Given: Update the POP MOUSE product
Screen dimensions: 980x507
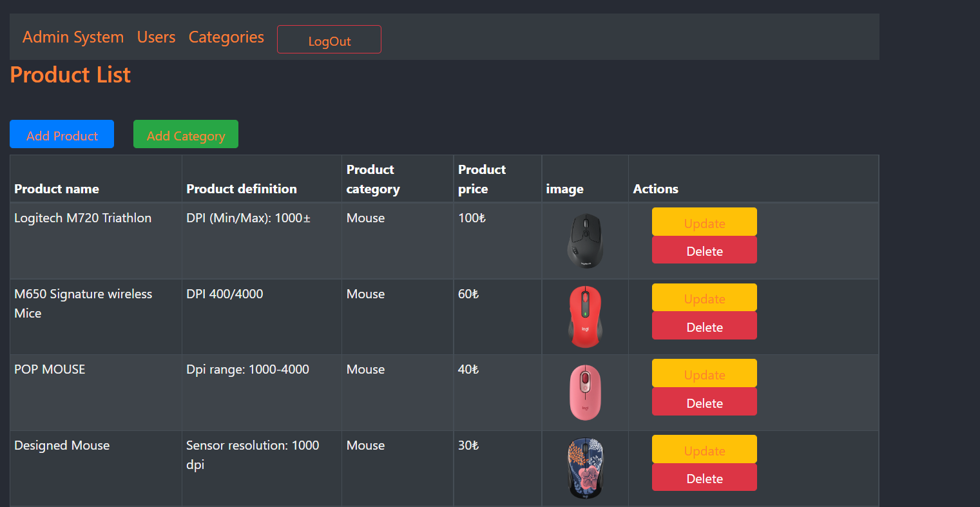Looking at the screenshot, I should [704, 374].
